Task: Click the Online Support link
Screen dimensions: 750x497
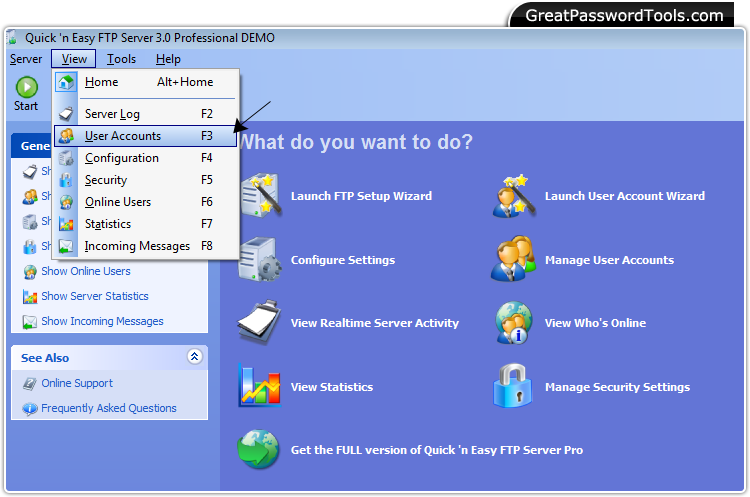Action: (x=77, y=383)
